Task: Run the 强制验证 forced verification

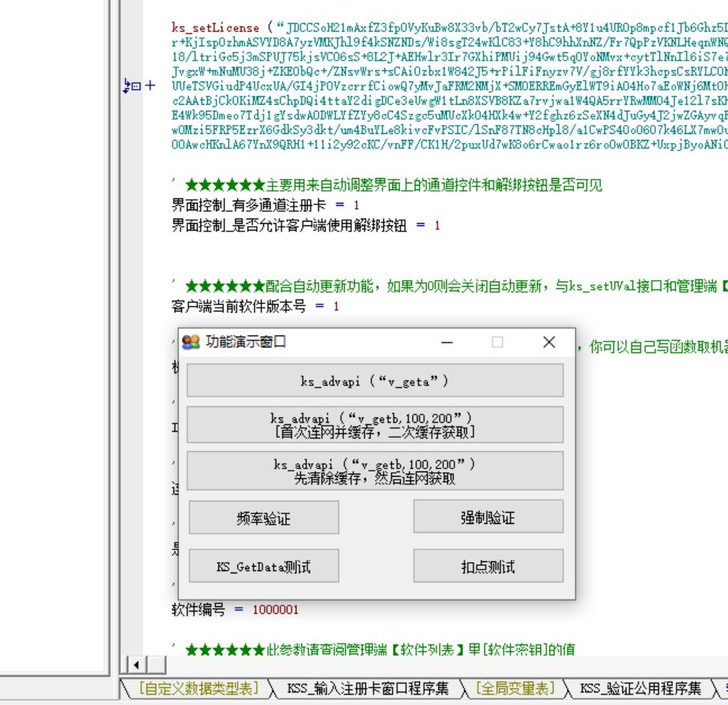Action: point(488,517)
